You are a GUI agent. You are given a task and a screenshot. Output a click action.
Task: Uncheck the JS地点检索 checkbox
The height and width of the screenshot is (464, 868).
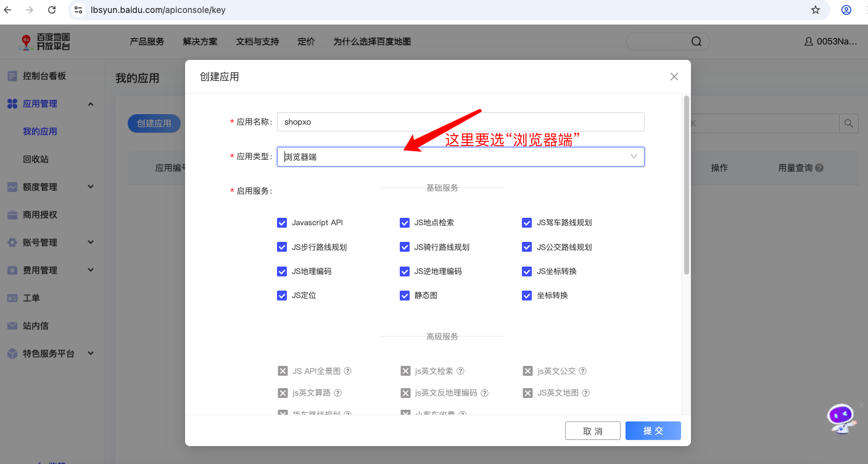click(405, 223)
